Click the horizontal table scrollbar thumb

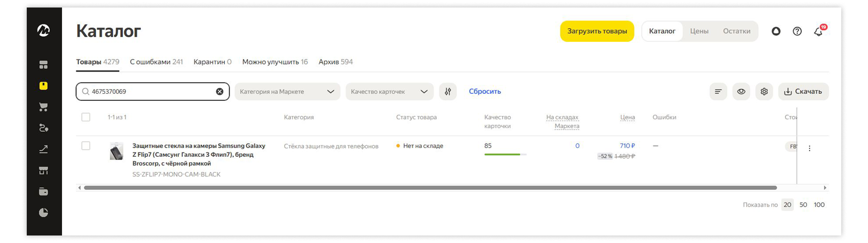430,188
